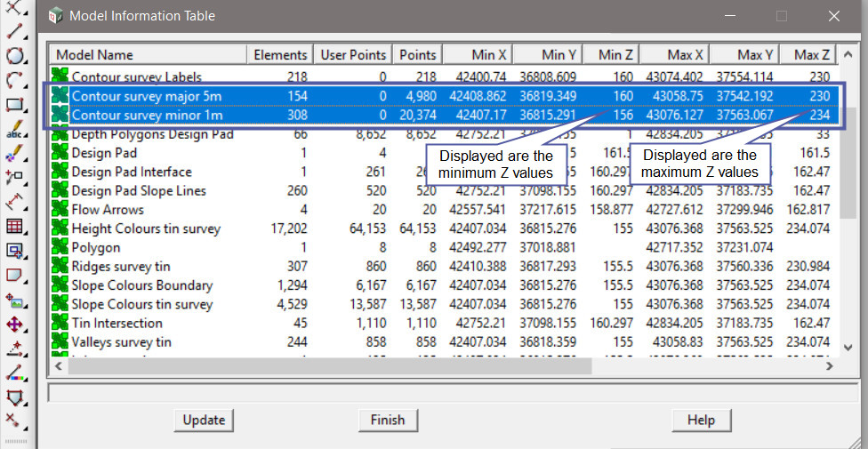Click the red four-way move arrows tool

14,325
